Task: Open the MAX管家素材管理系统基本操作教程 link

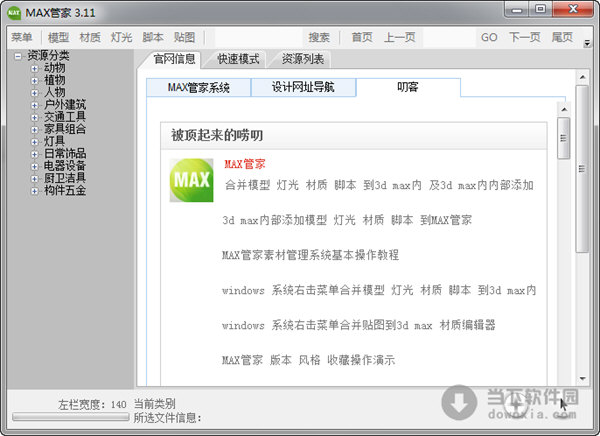Action: pyautogui.click(x=310, y=255)
